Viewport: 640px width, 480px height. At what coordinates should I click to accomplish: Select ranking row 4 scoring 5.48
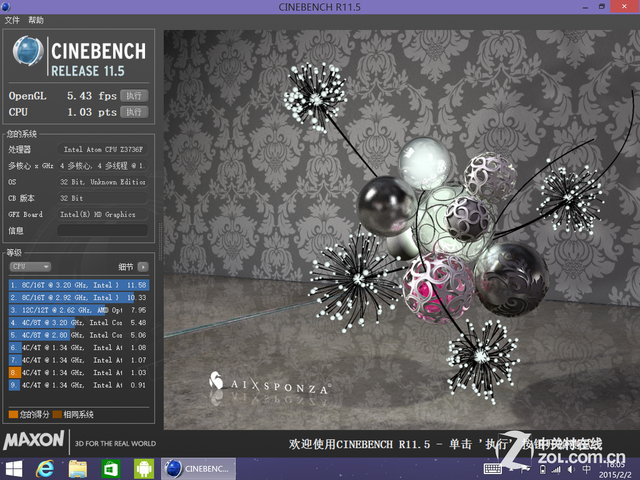[79, 322]
